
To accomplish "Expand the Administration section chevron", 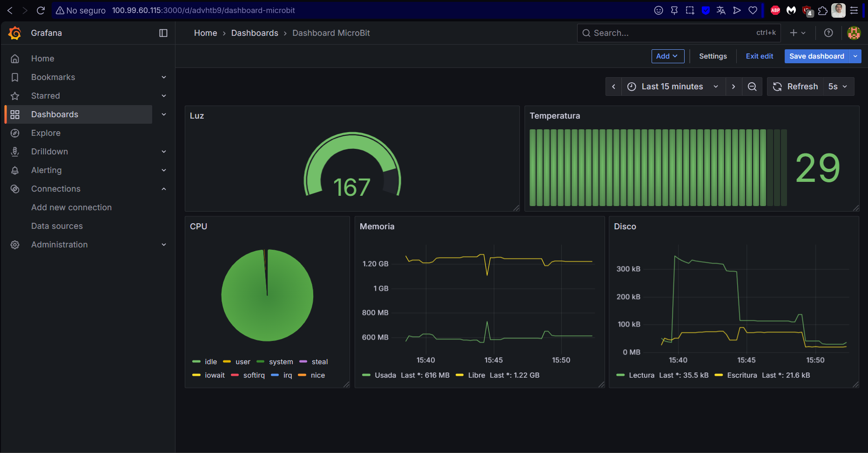I will point(164,245).
